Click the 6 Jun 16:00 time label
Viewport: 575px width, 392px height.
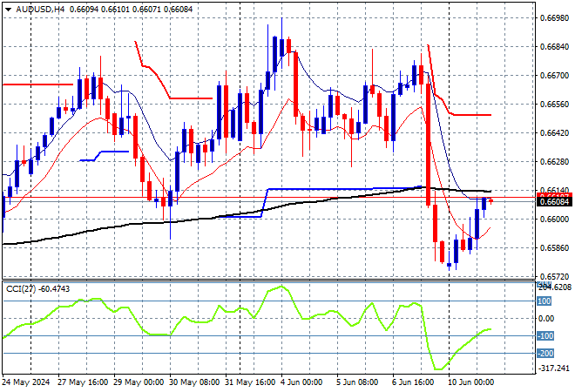click(x=413, y=382)
